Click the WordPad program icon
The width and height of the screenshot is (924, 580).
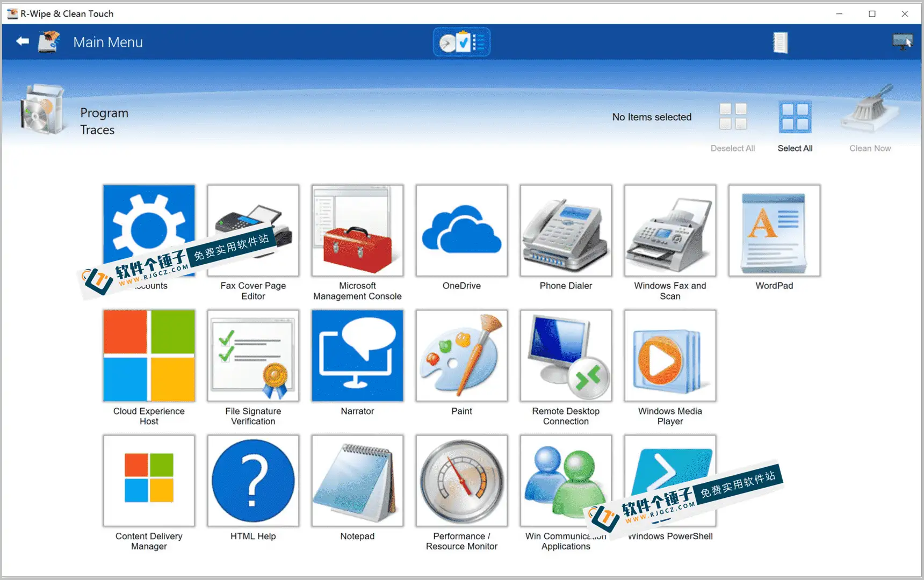point(774,231)
